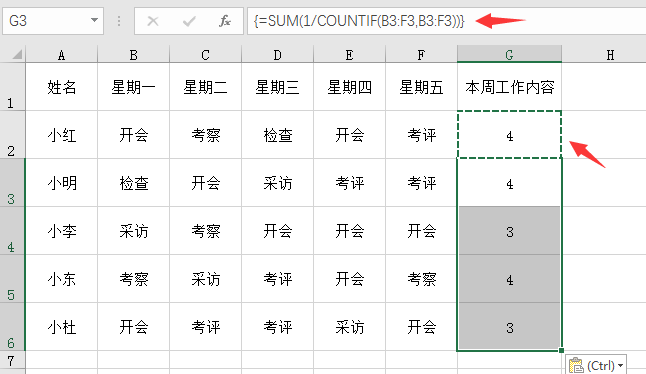The height and width of the screenshot is (374, 646).
Task: Click cell G4 showing value 3
Action: (509, 231)
